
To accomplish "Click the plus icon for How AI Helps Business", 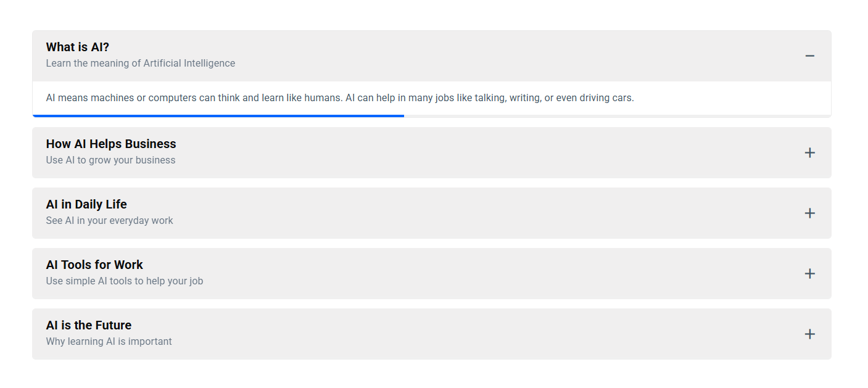I will coord(809,153).
